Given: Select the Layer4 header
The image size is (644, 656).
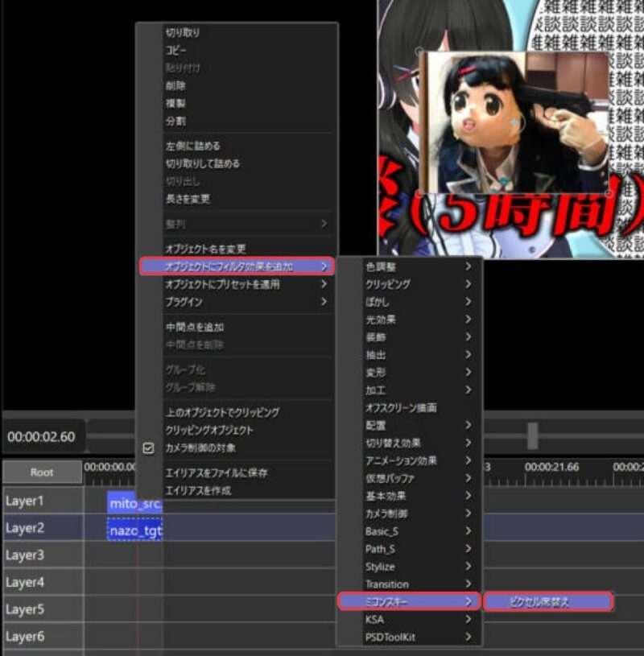Looking at the screenshot, I should [x=43, y=583].
